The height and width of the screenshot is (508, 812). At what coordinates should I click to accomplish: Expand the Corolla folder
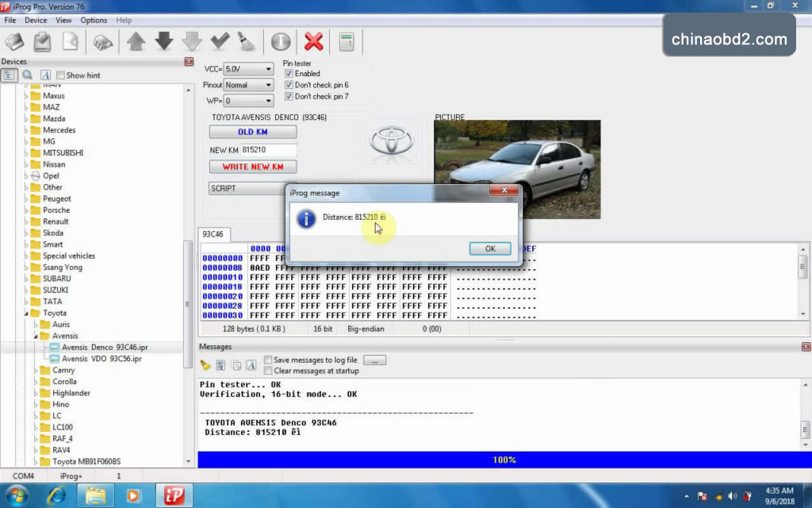pos(35,382)
